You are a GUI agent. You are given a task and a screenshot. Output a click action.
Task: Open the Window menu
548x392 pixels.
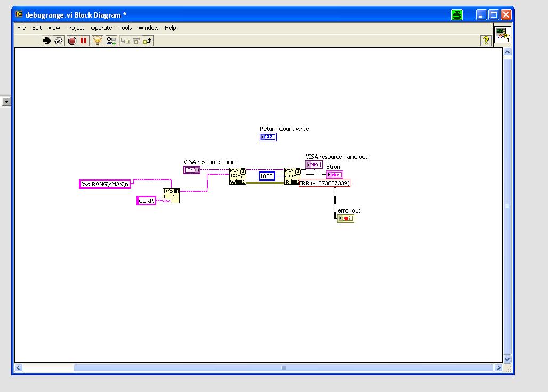148,28
